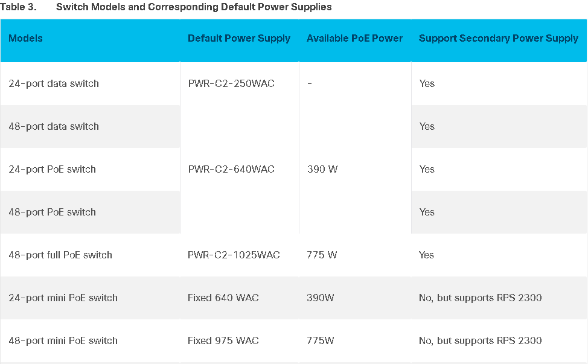Click the PWR-C2-250WAC power supply text

(x=231, y=83)
